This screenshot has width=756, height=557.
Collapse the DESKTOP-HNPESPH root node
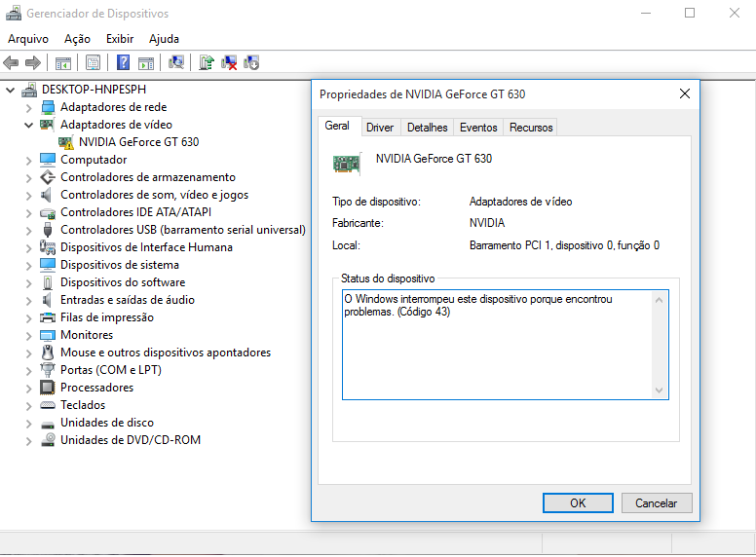click(10, 91)
